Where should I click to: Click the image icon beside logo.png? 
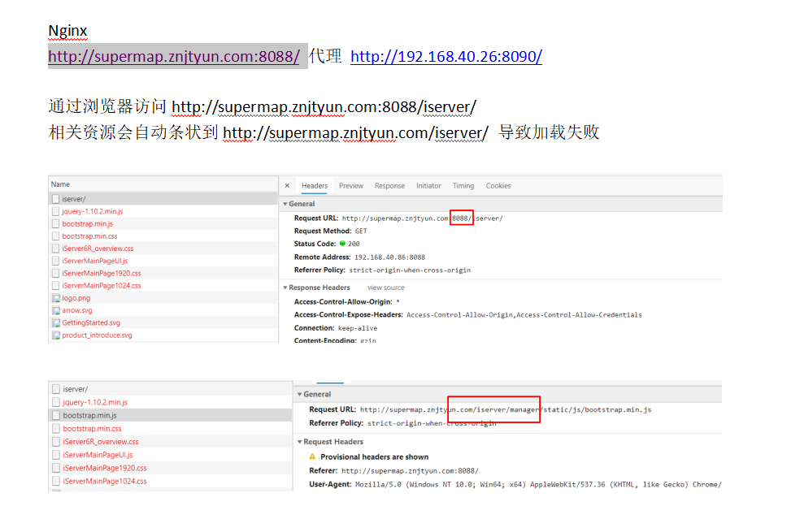click(x=56, y=298)
